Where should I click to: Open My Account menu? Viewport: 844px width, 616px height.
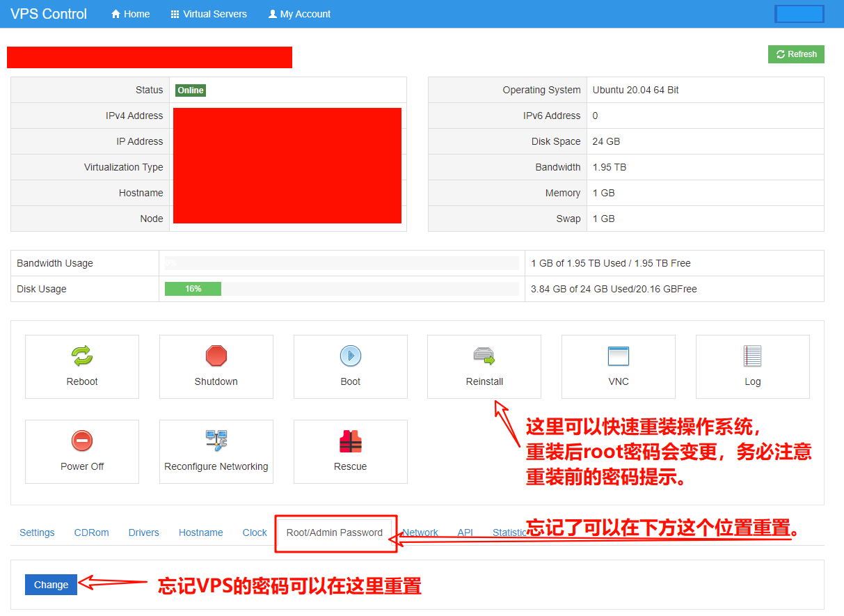(x=299, y=14)
